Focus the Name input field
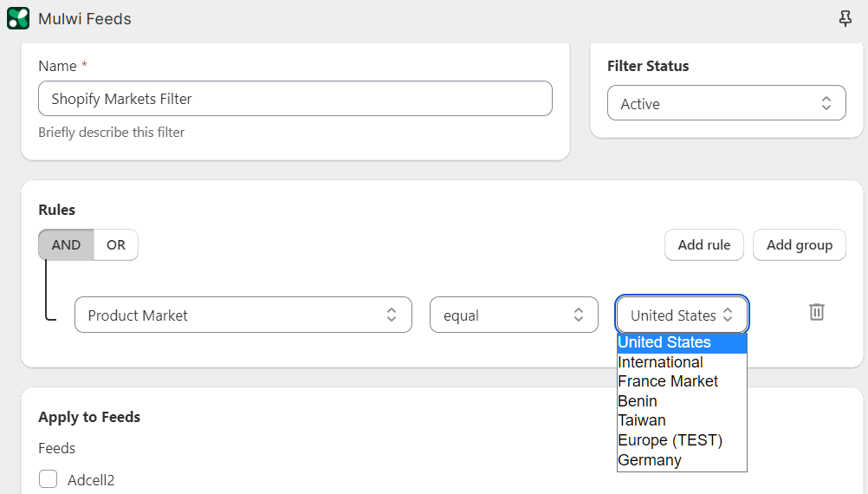This screenshot has width=868, height=494. pos(295,99)
